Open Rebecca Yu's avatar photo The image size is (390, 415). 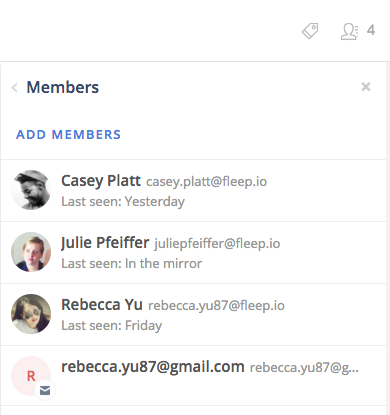pyautogui.click(x=31, y=314)
